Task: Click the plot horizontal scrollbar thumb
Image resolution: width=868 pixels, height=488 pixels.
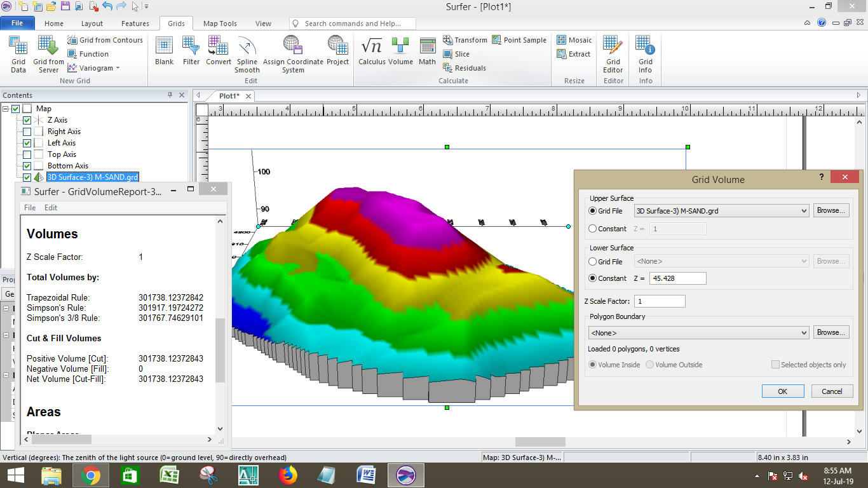Action: point(540,442)
